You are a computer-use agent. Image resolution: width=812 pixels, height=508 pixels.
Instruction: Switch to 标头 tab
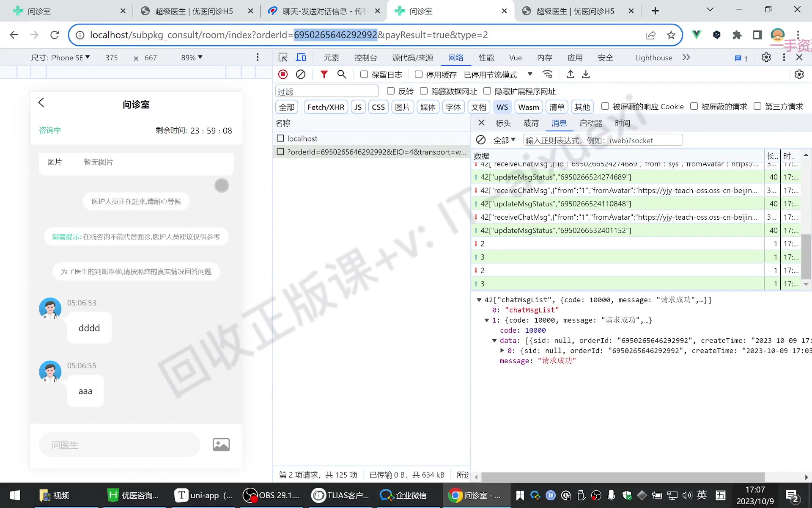pyautogui.click(x=503, y=123)
